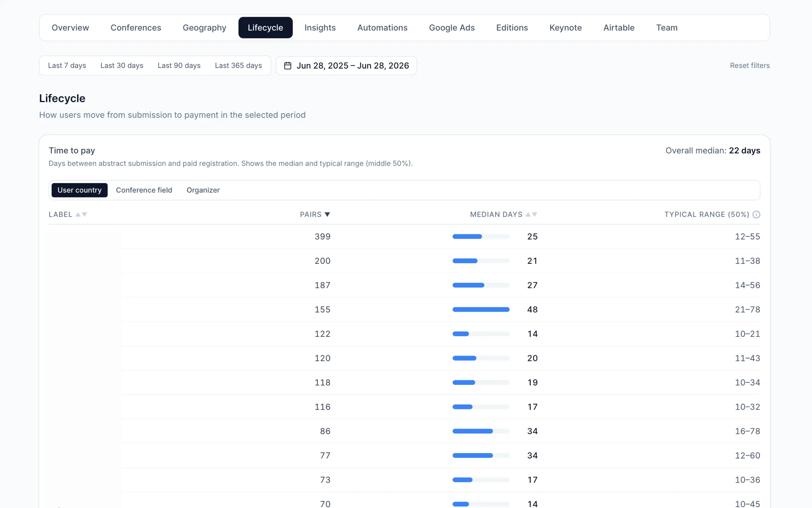Open the Jun 28, 2025 – Jun 28, 2026 date picker
Viewport: 812px width, 508px height.
pos(346,65)
